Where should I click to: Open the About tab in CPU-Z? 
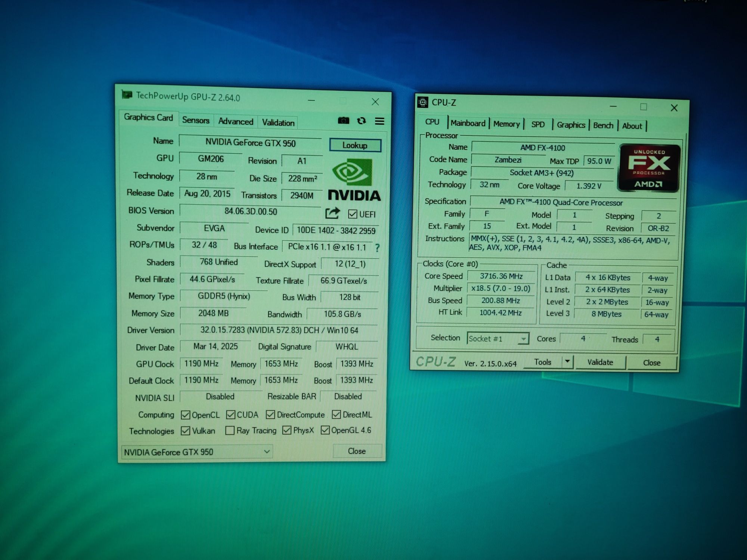click(x=632, y=126)
